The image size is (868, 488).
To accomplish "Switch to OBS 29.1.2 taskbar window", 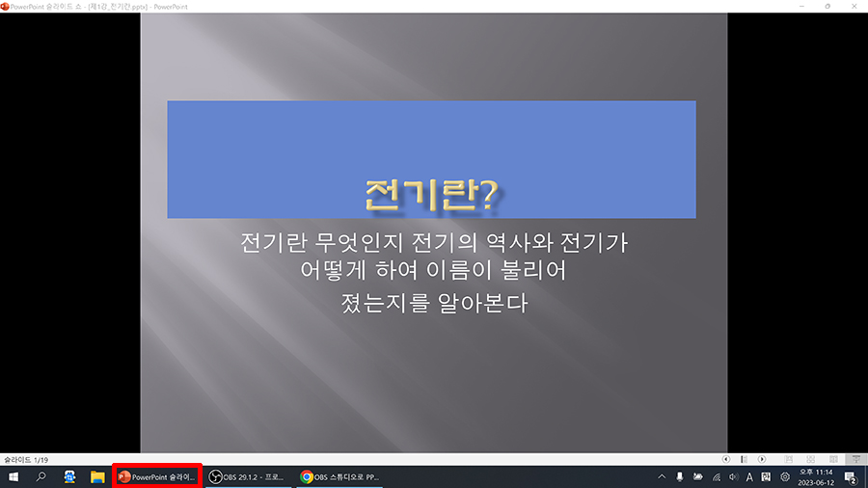I will pos(248,476).
